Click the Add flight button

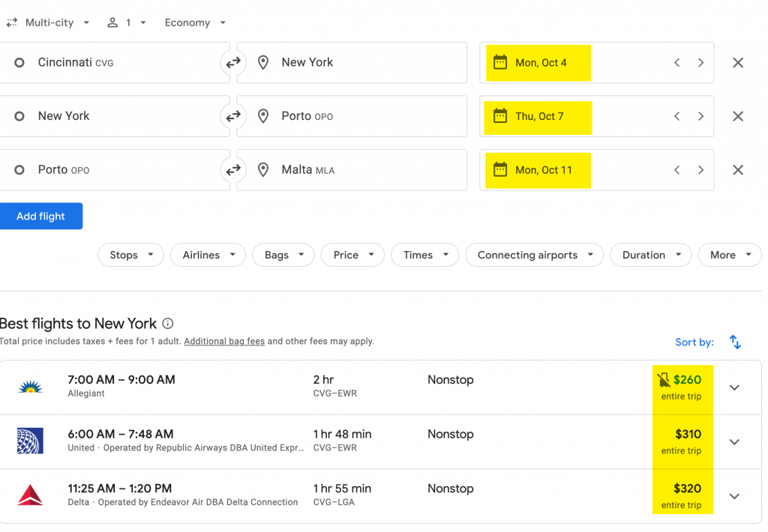(41, 216)
